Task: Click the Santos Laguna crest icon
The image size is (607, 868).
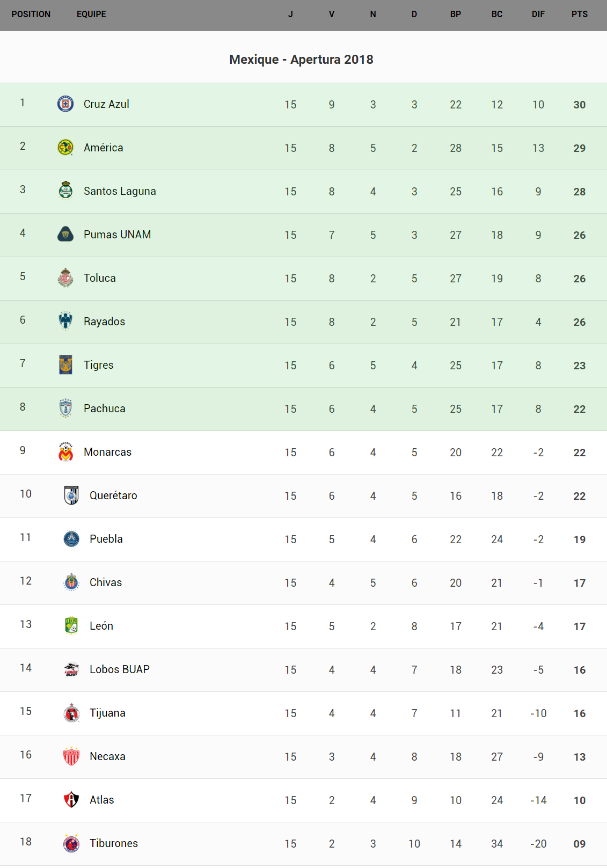Action: (65, 191)
